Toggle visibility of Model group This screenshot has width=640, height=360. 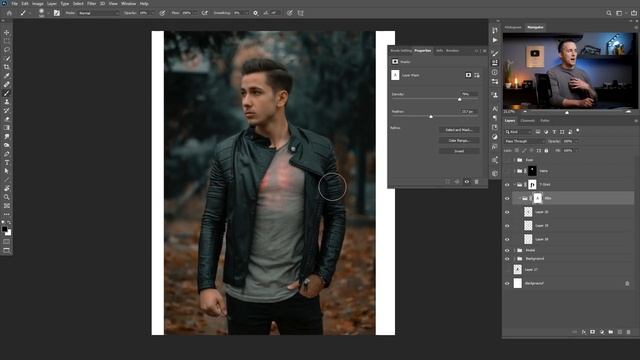click(x=507, y=250)
